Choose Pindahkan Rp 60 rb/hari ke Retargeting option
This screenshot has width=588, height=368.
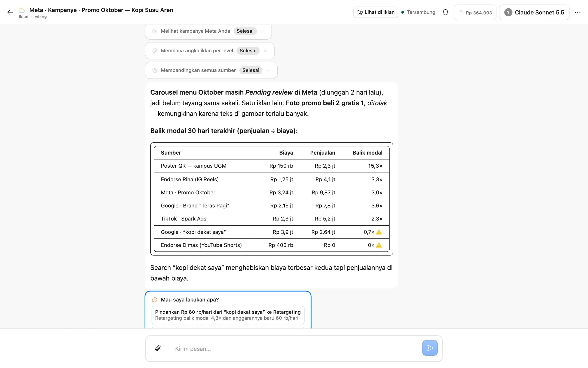(x=228, y=315)
